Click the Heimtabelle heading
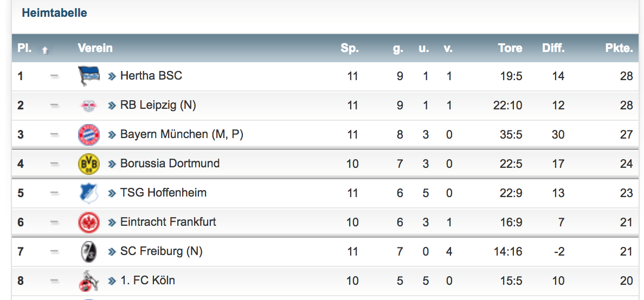 tap(54, 13)
